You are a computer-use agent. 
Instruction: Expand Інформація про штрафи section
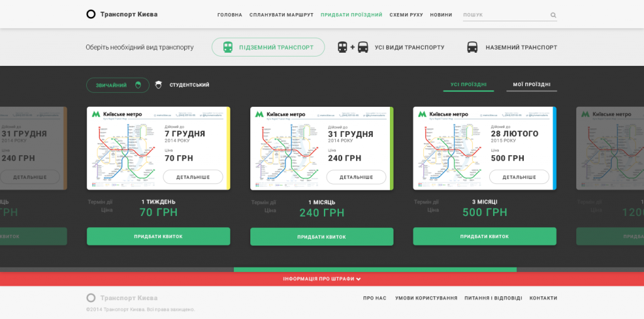(x=322, y=279)
